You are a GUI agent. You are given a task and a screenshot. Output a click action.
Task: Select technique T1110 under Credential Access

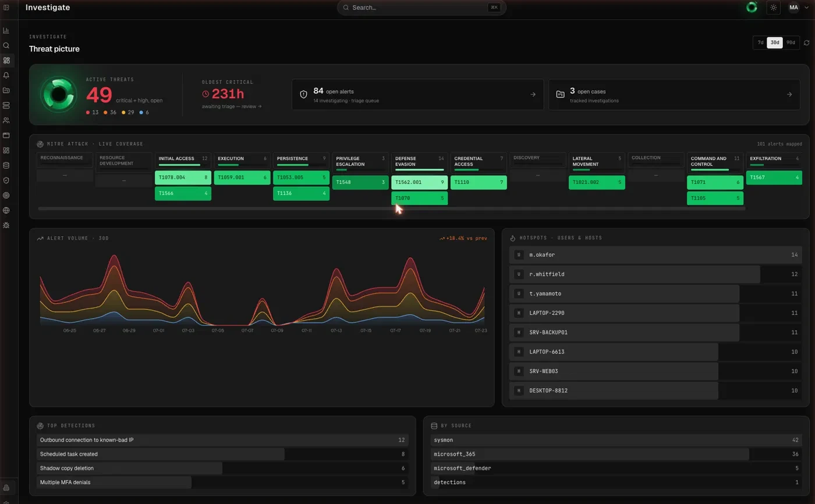(479, 183)
